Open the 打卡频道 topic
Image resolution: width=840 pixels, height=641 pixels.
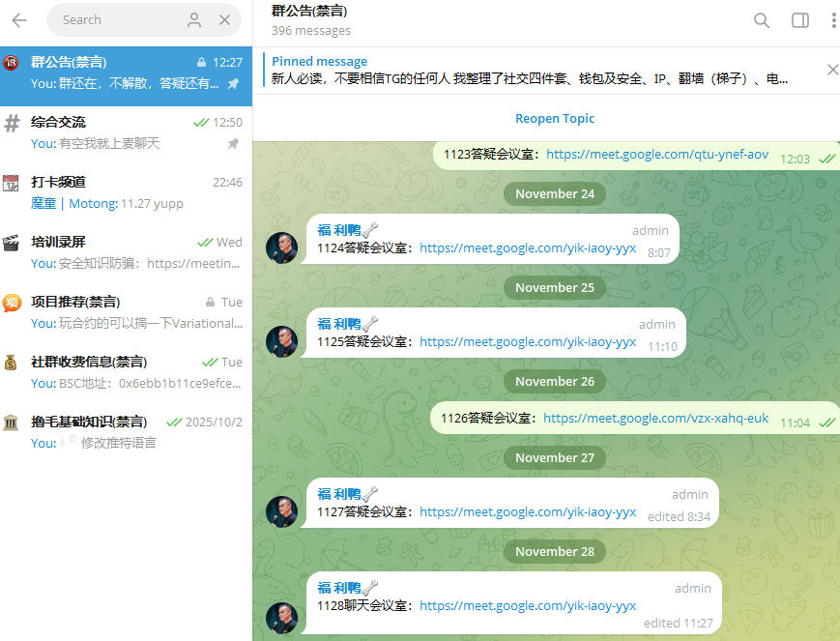[126, 196]
